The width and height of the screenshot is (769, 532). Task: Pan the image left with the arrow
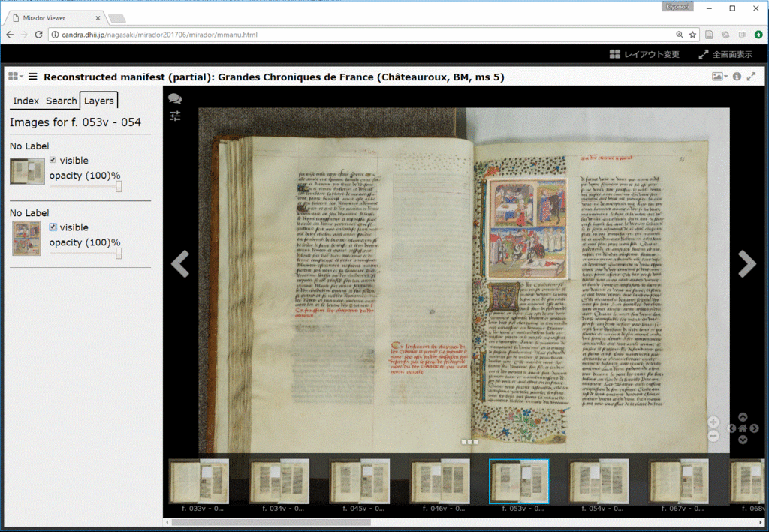click(x=731, y=428)
